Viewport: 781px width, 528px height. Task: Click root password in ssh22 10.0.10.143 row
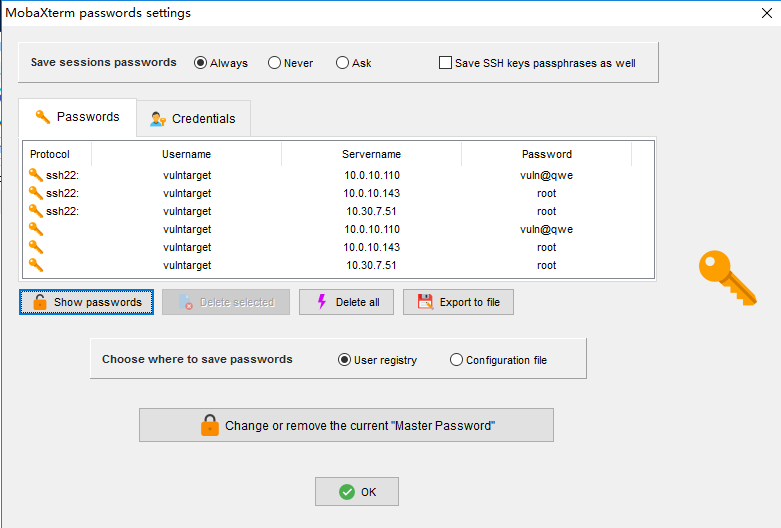pos(546,193)
